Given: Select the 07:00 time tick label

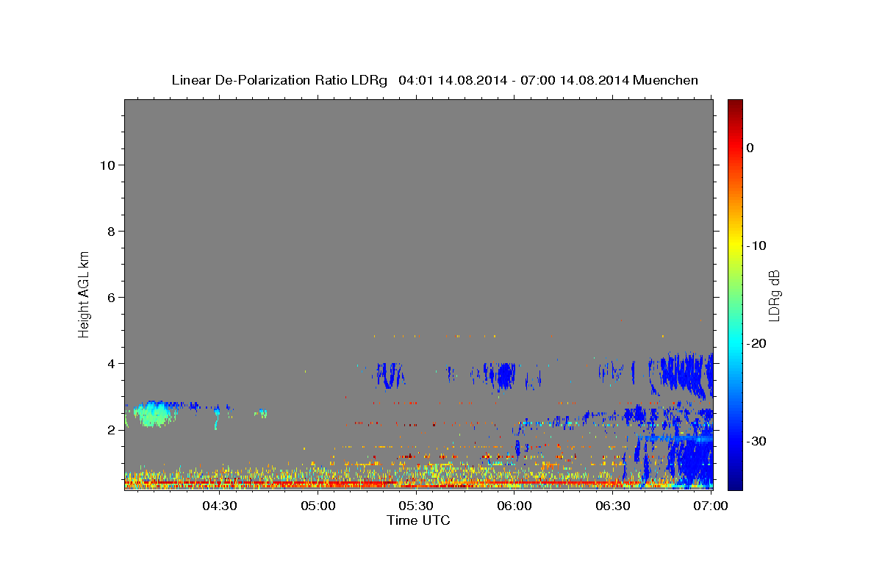Looking at the screenshot, I should [x=711, y=506].
